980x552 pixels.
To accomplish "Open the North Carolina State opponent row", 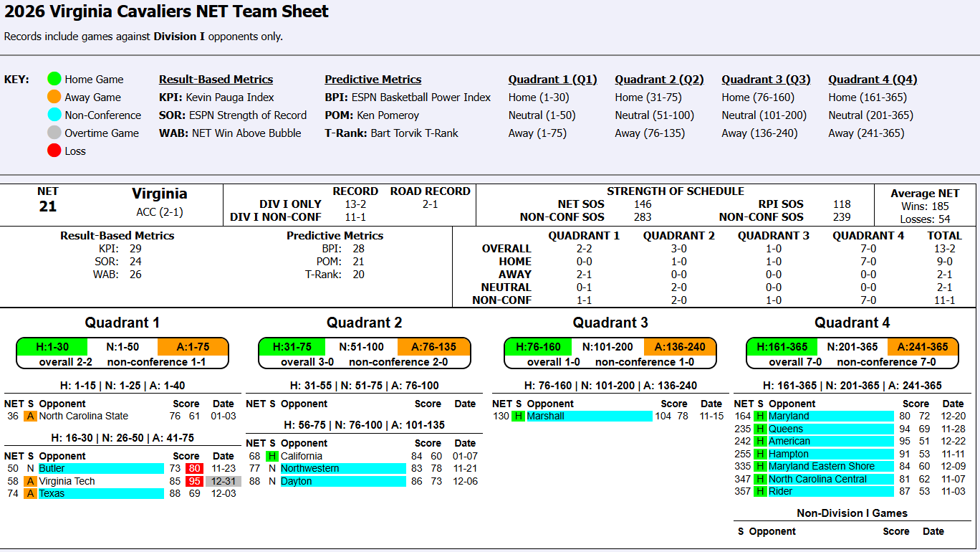I will pos(84,417).
